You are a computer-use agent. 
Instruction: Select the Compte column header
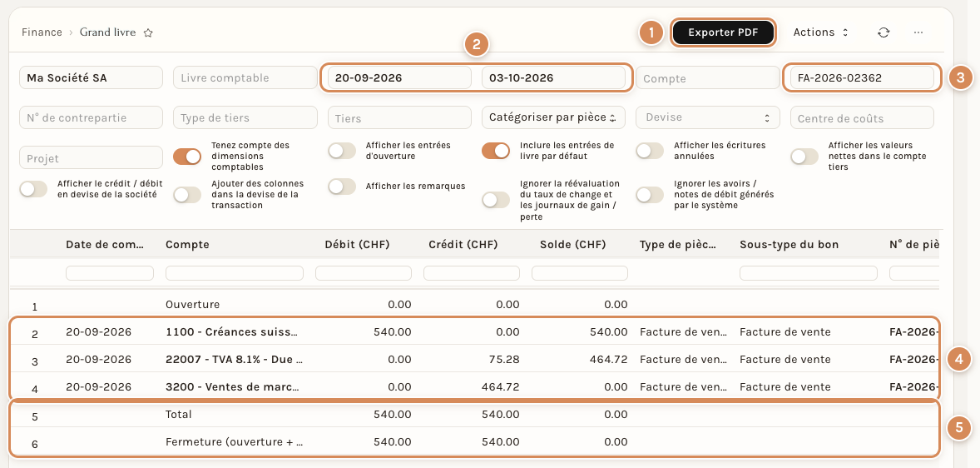[x=187, y=245]
